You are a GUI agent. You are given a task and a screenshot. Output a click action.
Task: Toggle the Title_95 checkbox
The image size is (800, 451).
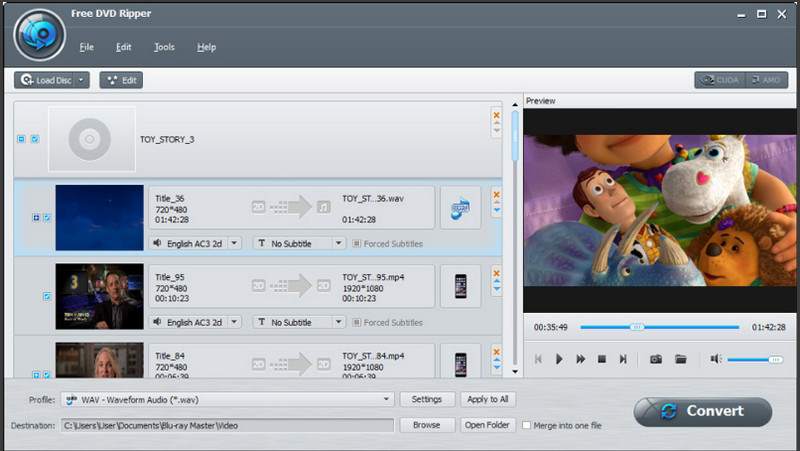(47, 296)
